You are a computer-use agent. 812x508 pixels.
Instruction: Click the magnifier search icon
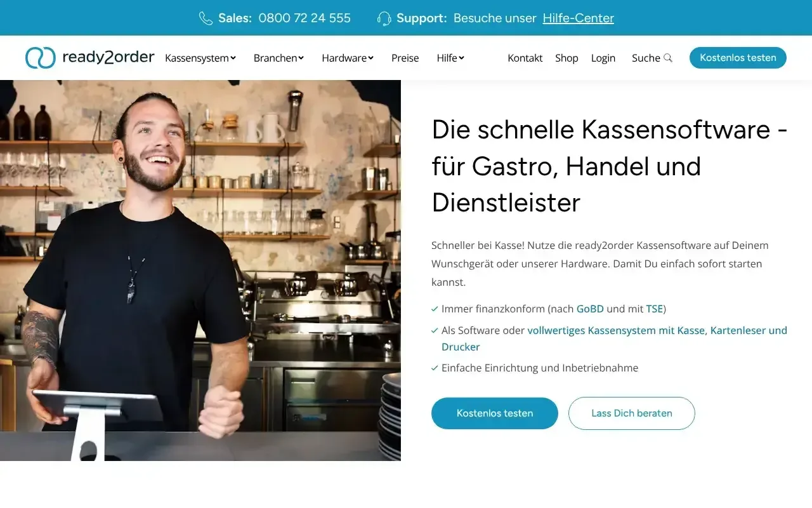(668, 58)
